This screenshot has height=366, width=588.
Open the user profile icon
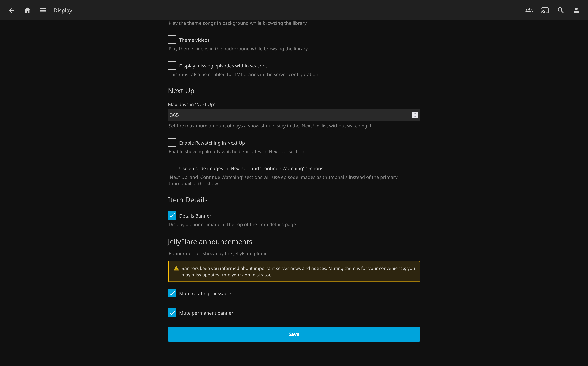(x=576, y=10)
